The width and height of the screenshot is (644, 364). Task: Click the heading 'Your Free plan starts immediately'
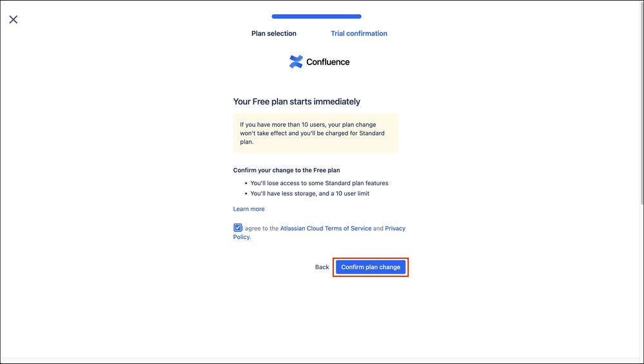pos(297,101)
